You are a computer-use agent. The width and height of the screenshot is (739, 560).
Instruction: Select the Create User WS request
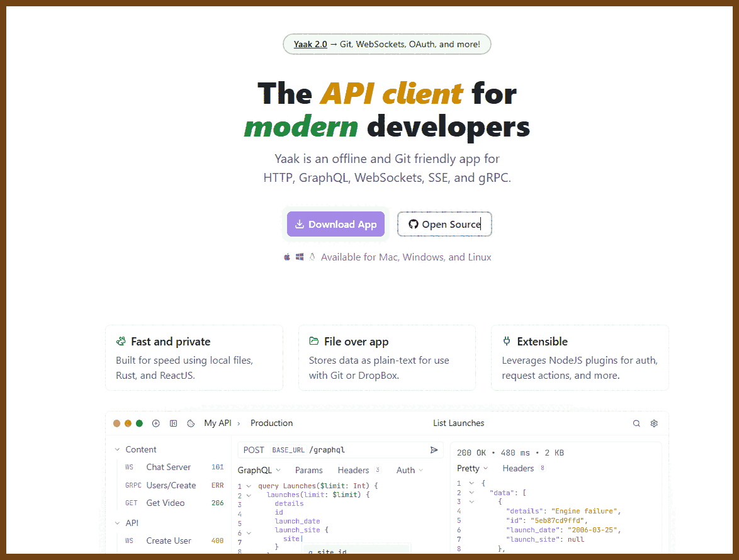pyautogui.click(x=174, y=540)
